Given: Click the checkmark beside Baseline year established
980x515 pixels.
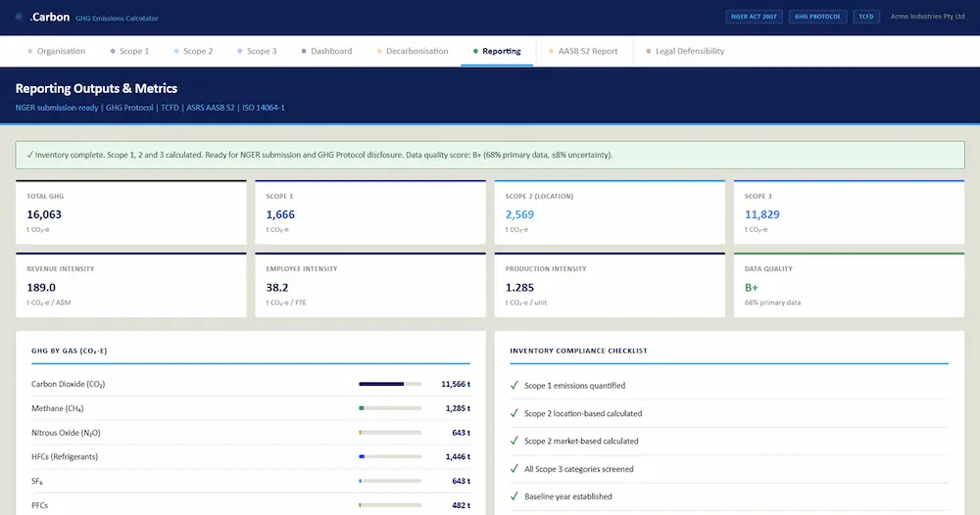Looking at the screenshot, I should (514, 496).
